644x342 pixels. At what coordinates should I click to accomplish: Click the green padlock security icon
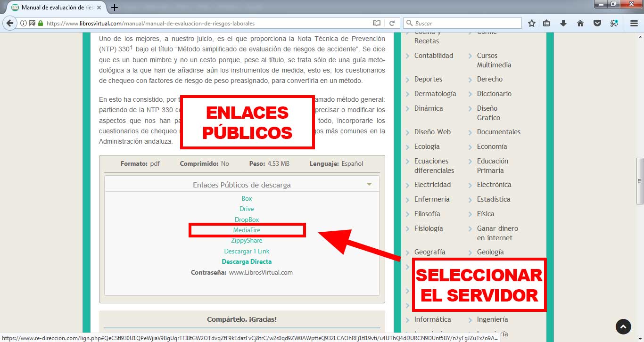(40, 23)
